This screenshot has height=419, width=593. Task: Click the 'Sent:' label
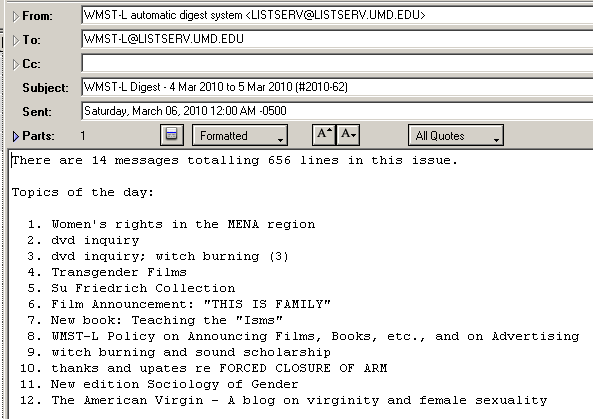click(37, 112)
